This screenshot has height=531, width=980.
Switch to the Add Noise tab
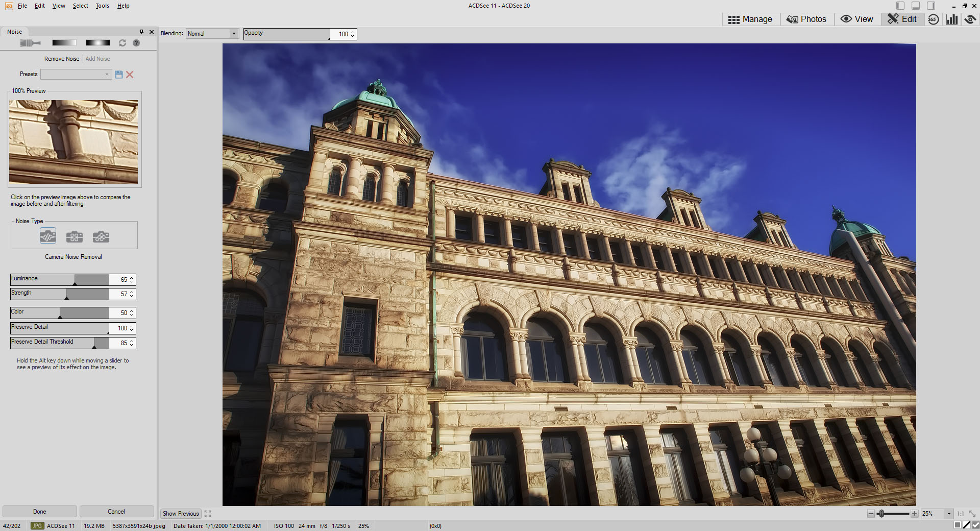97,59
